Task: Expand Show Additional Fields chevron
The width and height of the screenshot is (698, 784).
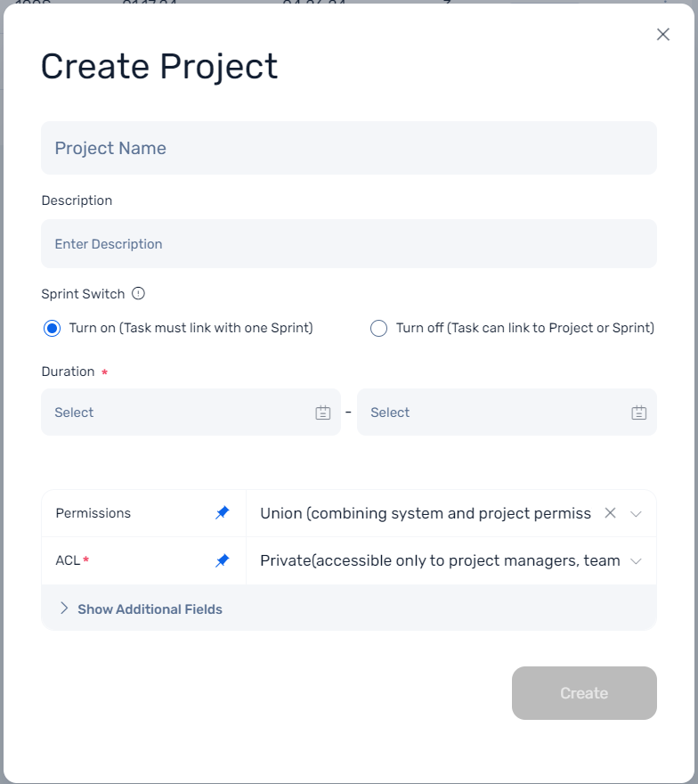Action: click(64, 608)
